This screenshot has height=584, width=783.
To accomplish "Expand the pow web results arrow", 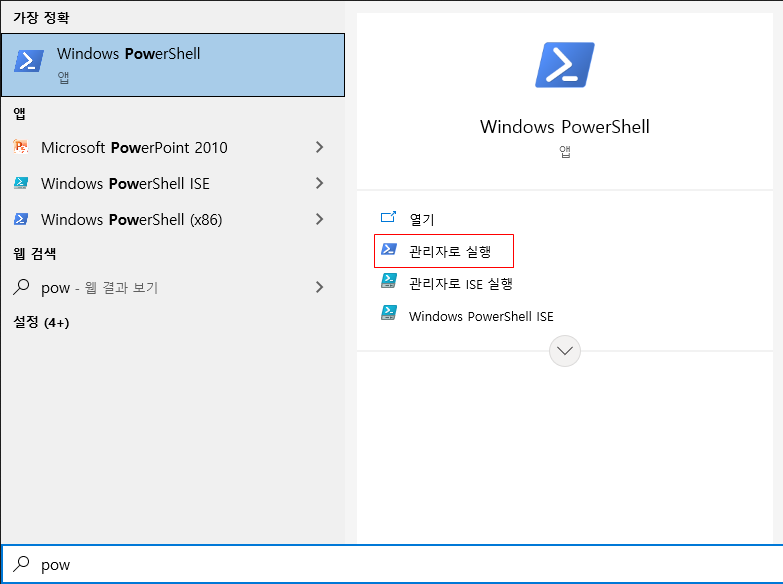I will (320, 287).
